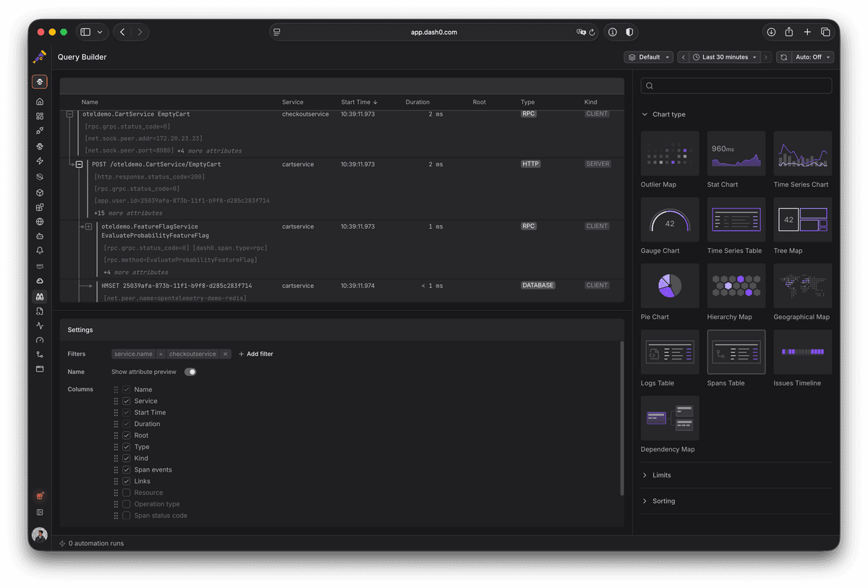Enable the Resource column checkbox

pos(127,493)
